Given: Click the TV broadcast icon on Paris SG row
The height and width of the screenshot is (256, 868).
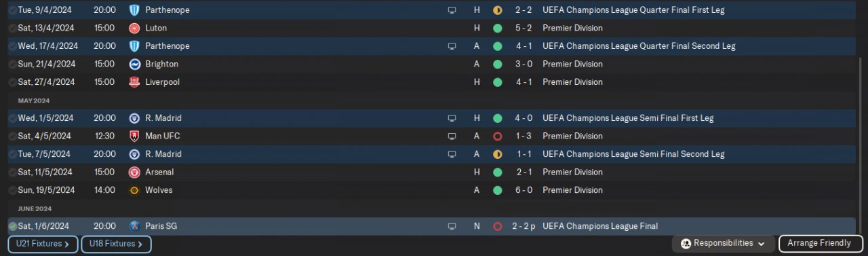Looking at the screenshot, I should coord(452,226).
